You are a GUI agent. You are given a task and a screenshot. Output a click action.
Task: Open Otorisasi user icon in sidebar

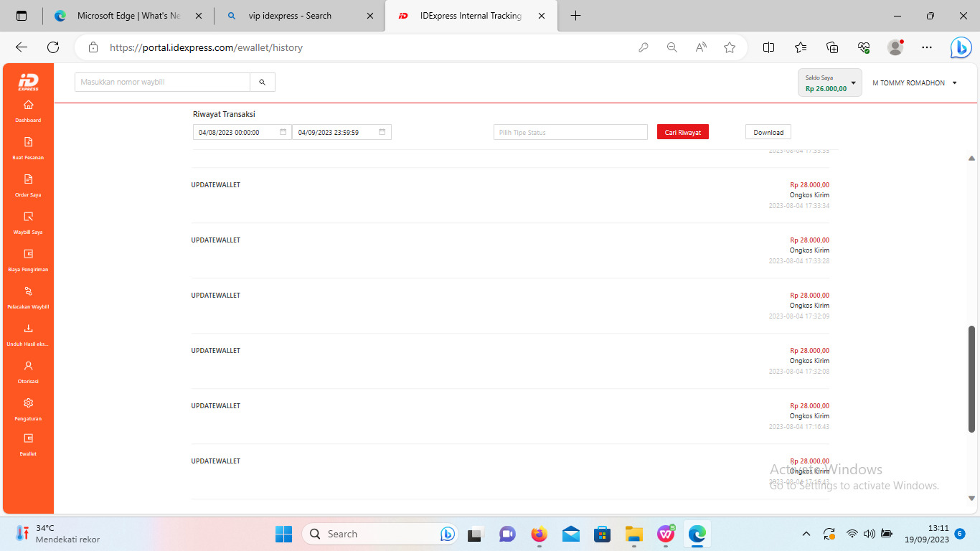[x=29, y=366]
